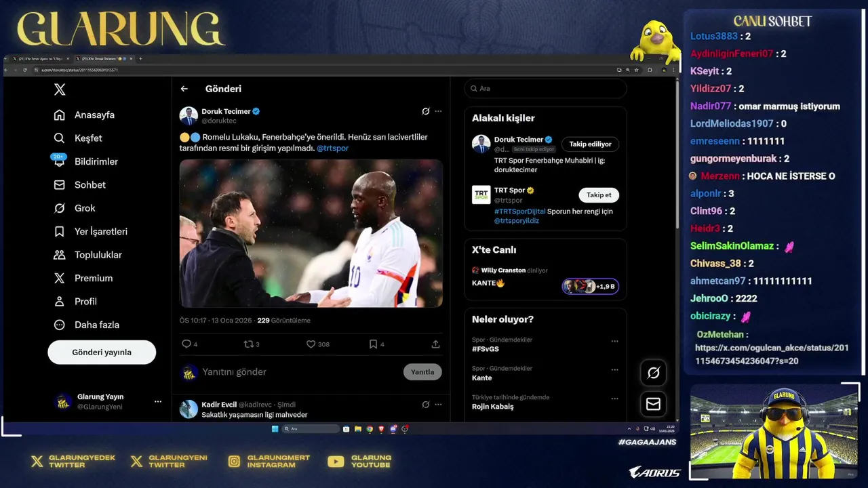Open Grok from the sidebar
Viewport: 868px width, 488px height.
75,208
